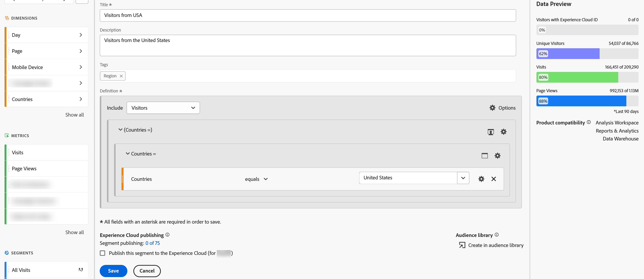Click the Data Preview heading
This screenshot has width=644, height=279.
tap(554, 4)
